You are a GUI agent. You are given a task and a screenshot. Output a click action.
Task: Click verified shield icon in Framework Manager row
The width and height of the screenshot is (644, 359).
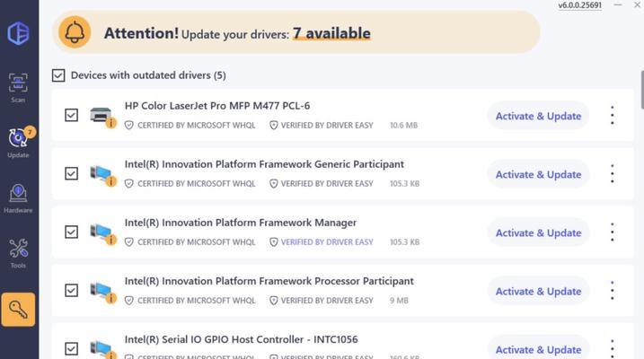coord(274,242)
